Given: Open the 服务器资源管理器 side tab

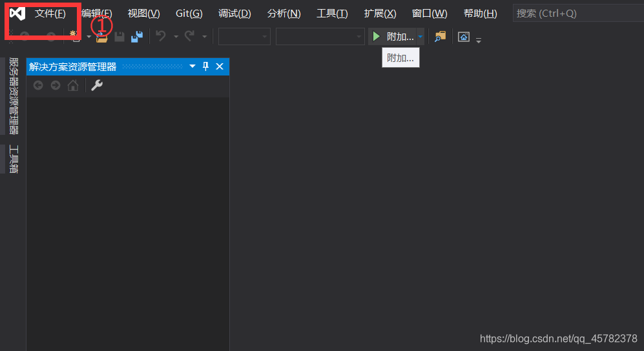Looking at the screenshot, I should [14, 96].
